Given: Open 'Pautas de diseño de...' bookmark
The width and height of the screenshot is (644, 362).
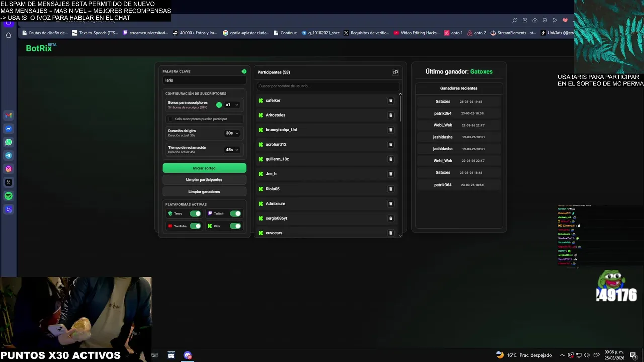Looking at the screenshot, I should point(45,33).
